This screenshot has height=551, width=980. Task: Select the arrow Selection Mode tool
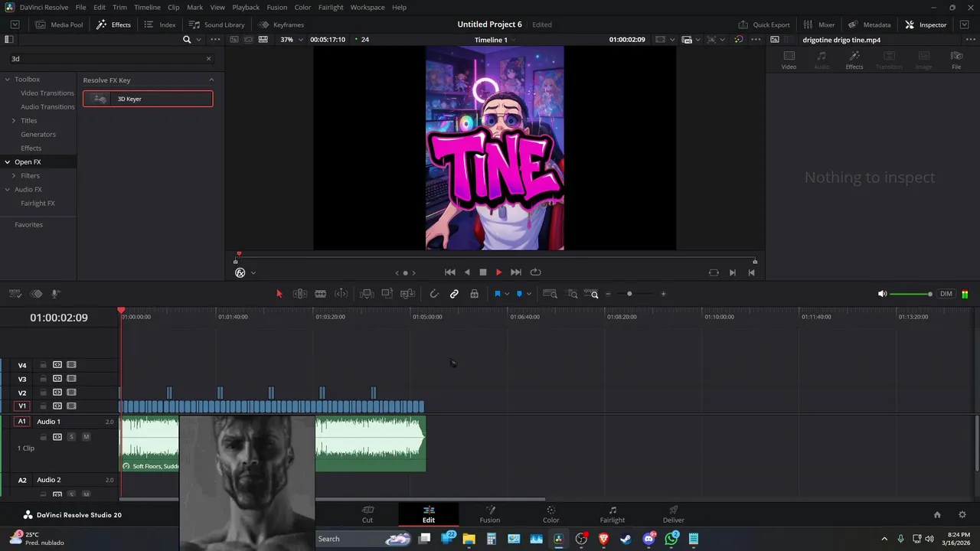pos(279,294)
